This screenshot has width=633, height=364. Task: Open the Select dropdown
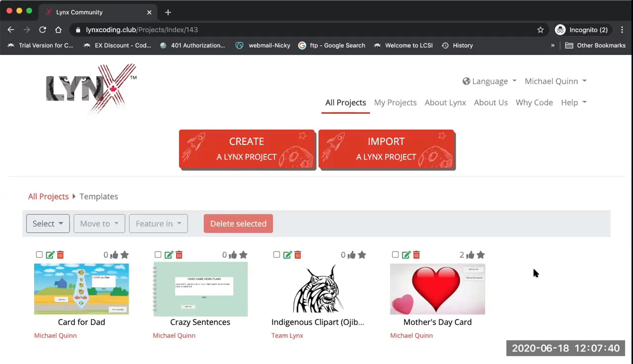pyautogui.click(x=48, y=224)
